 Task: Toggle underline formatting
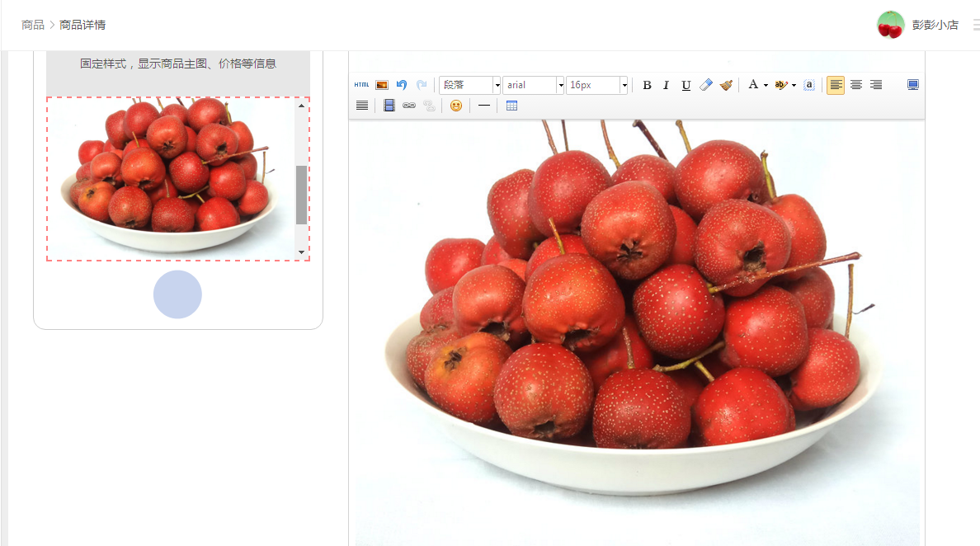click(686, 85)
